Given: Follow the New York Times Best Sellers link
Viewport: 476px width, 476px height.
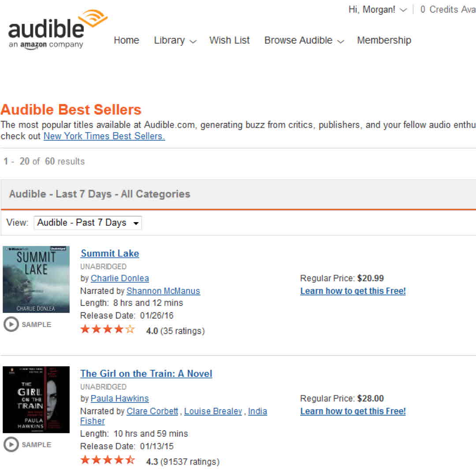Looking at the screenshot, I should click(x=104, y=136).
